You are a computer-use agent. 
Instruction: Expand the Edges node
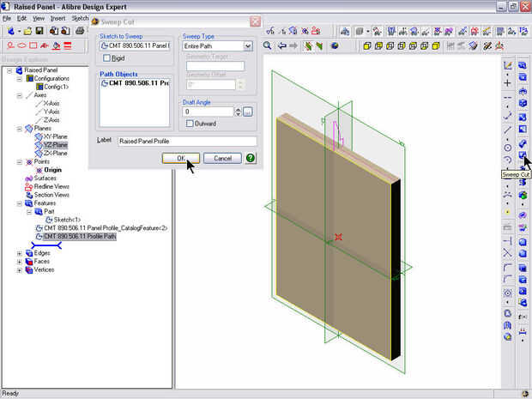(20, 253)
